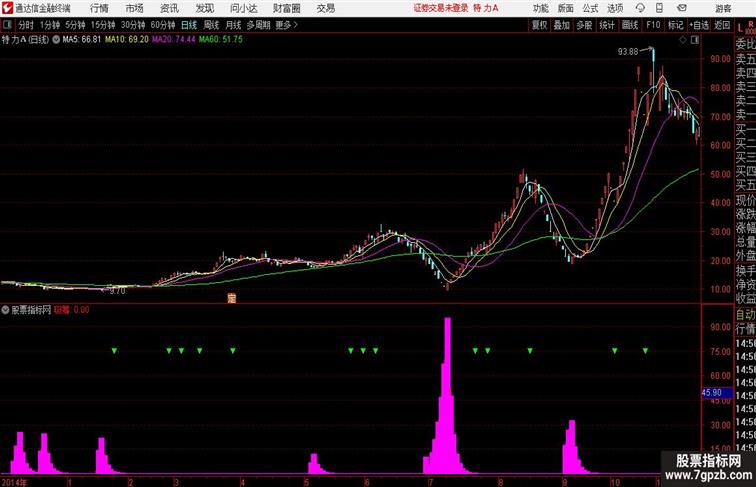Open the 公式 menu

[590, 8]
